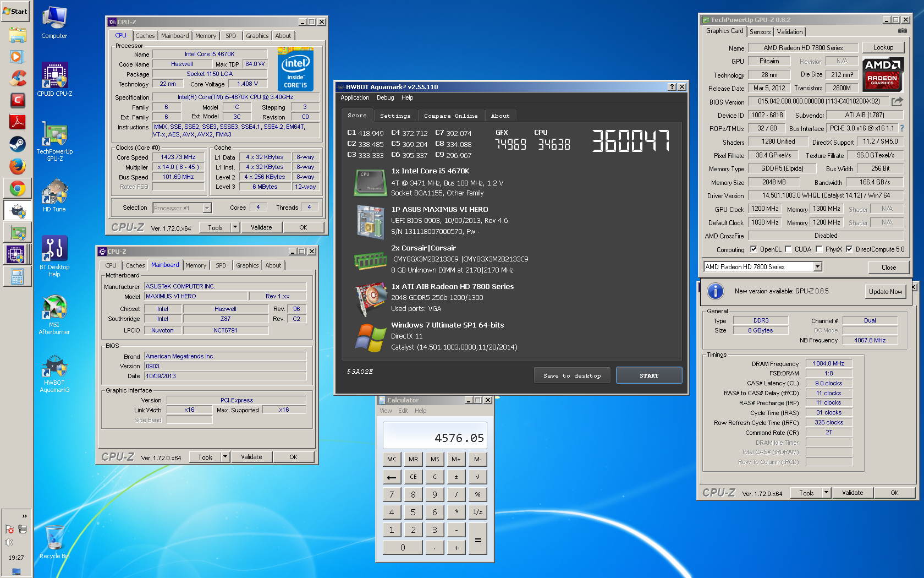Click OK in the Memory CPU-Z window
The height and width of the screenshot is (578, 924).
pyautogui.click(x=894, y=492)
